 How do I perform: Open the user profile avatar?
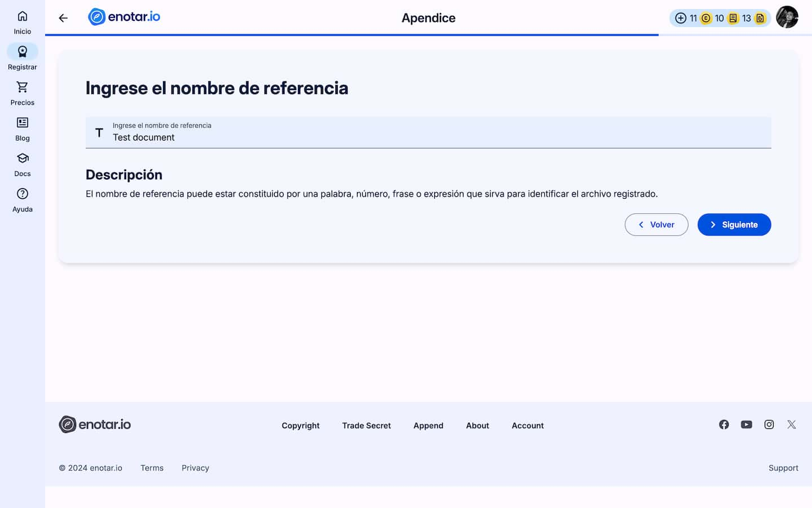787,17
